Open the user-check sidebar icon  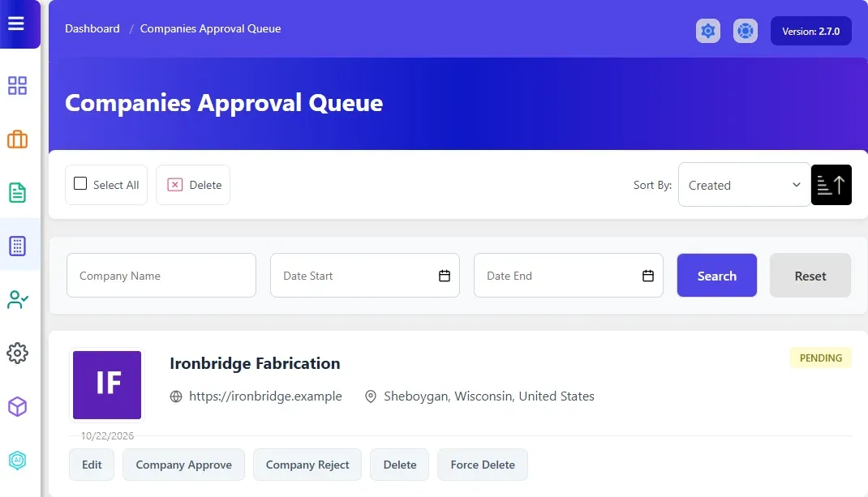coord(18,299)
